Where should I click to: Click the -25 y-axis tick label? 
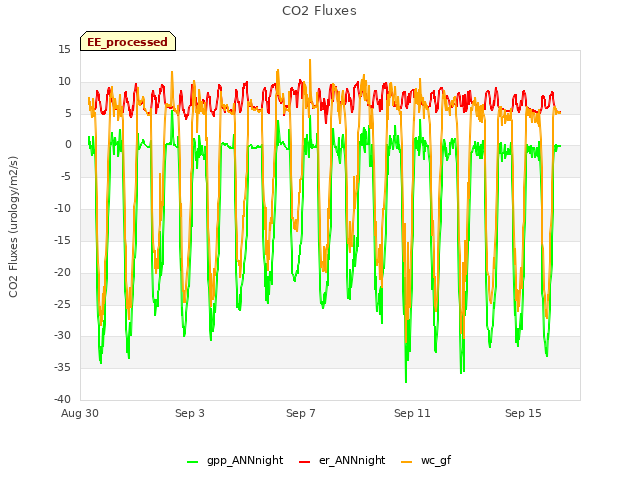tap(62, 304)
